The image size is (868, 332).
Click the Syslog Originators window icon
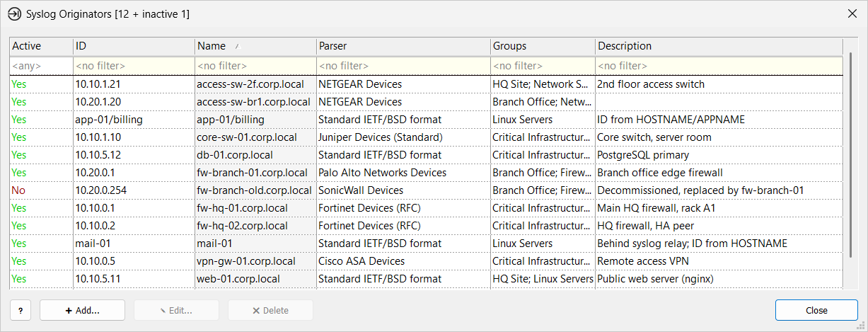(x=13, y=13)
